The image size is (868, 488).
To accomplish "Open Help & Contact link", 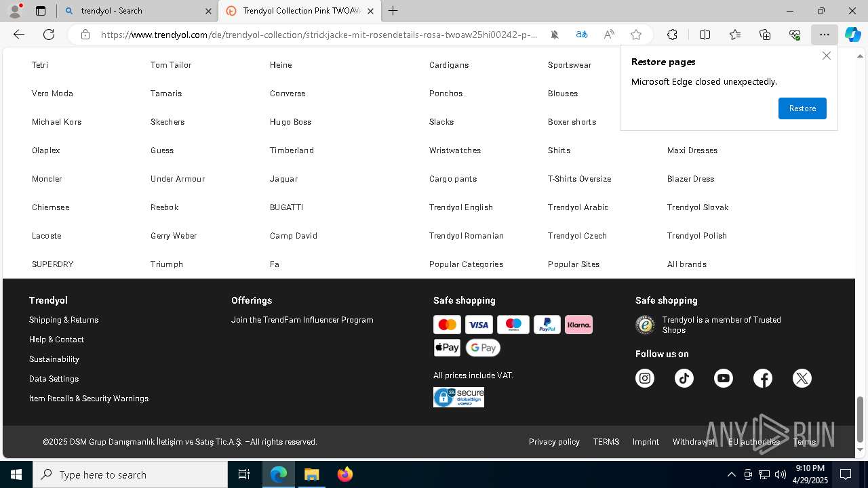I will point(56,340).
